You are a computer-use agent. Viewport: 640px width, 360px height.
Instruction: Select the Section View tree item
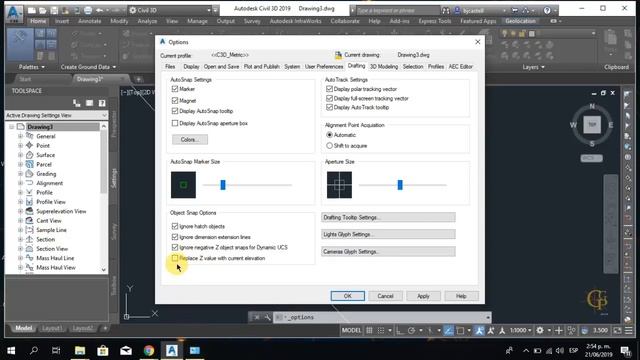pos(52,249)
